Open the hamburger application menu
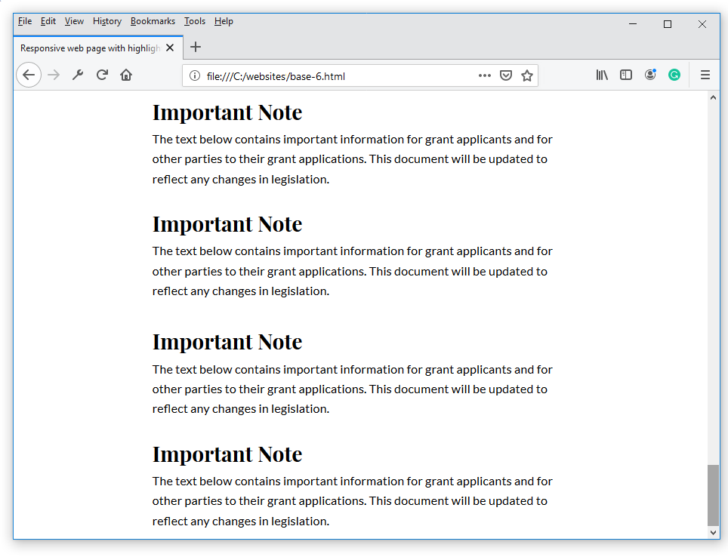 [705, 75]
